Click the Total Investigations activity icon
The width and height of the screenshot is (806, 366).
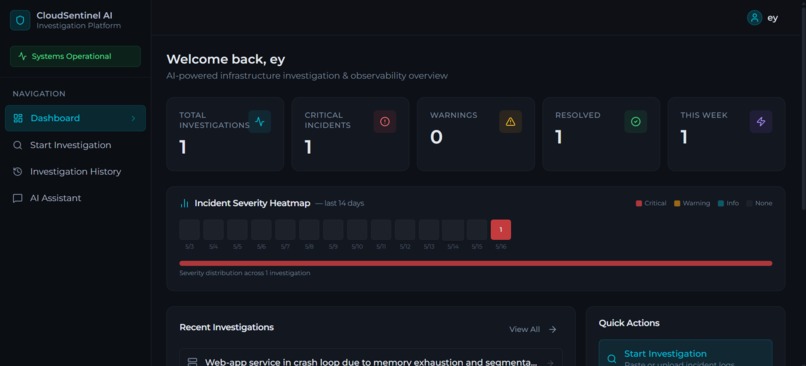(260, 122)
